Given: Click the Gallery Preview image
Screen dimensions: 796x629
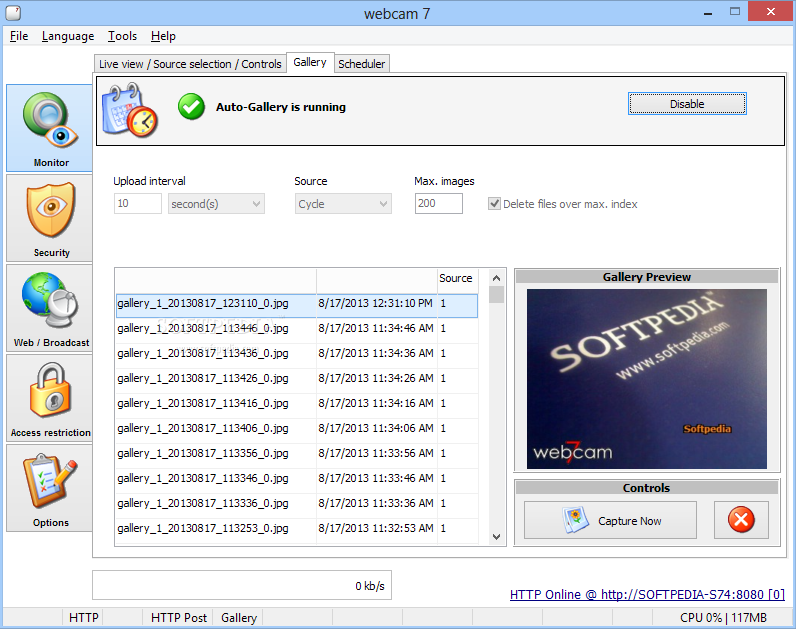Looking at the screenshot, I should coord(647,379).
